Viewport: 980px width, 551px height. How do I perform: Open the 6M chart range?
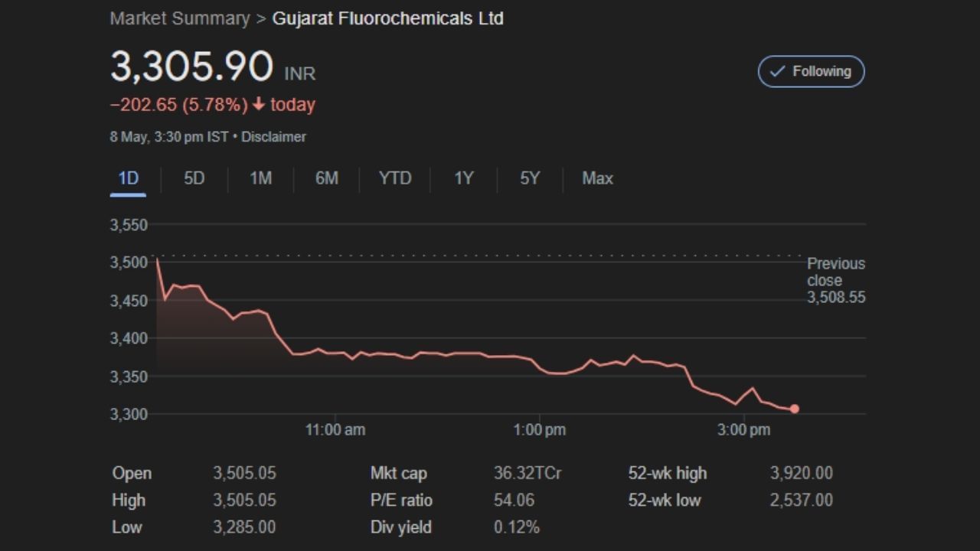[x=327, y=178]
